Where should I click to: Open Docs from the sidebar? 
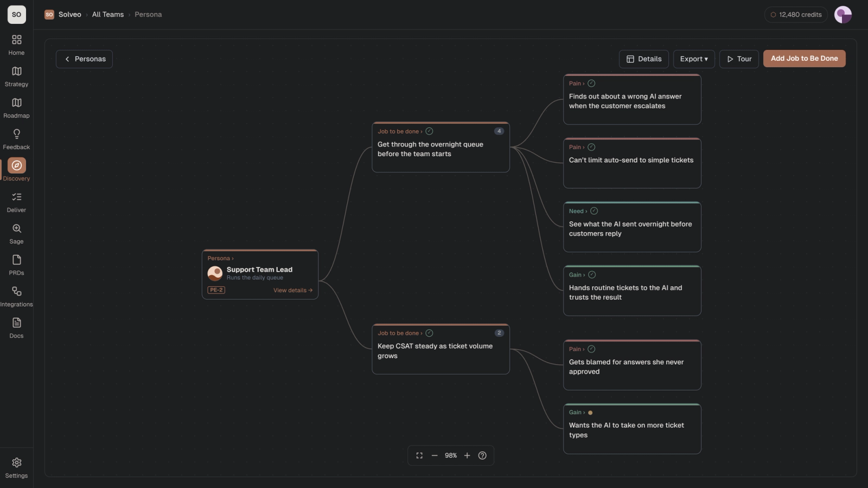tap(16, 328)
